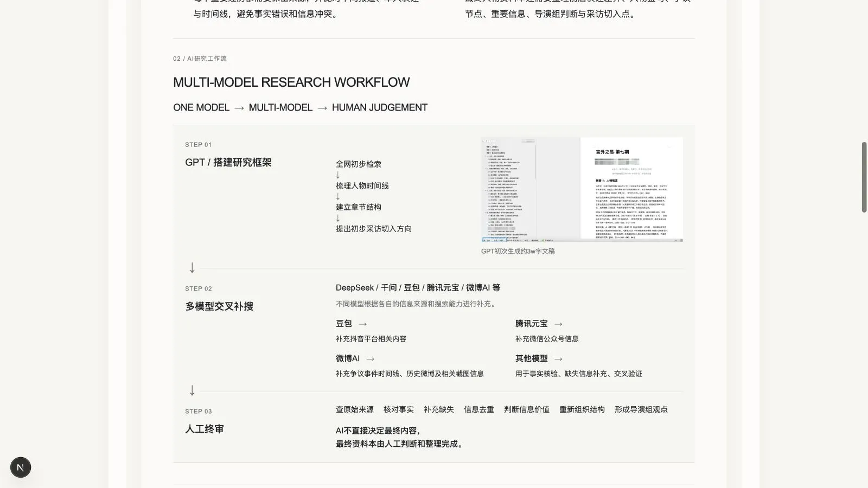Click the ONE MODEL text
The height and width of the screenshot is (488, 868).
click(201, 107)
